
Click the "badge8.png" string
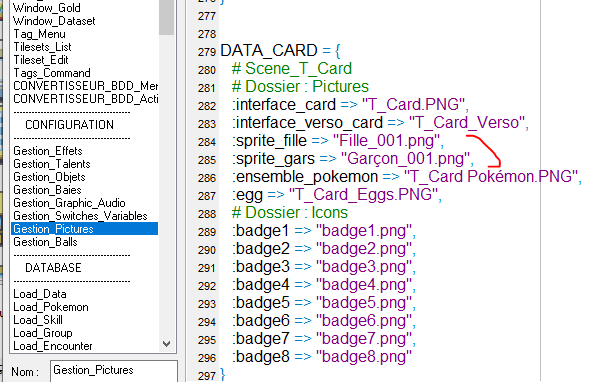(x=364, y=357)
